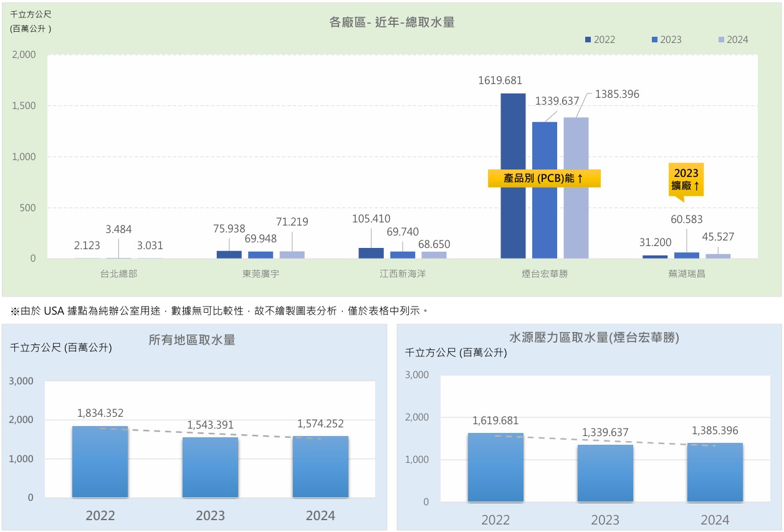The height and width of the screenshot is (532, 784).
Task: Select the 2024 bar labeled 1,574.252
Action: click(320, 467)
